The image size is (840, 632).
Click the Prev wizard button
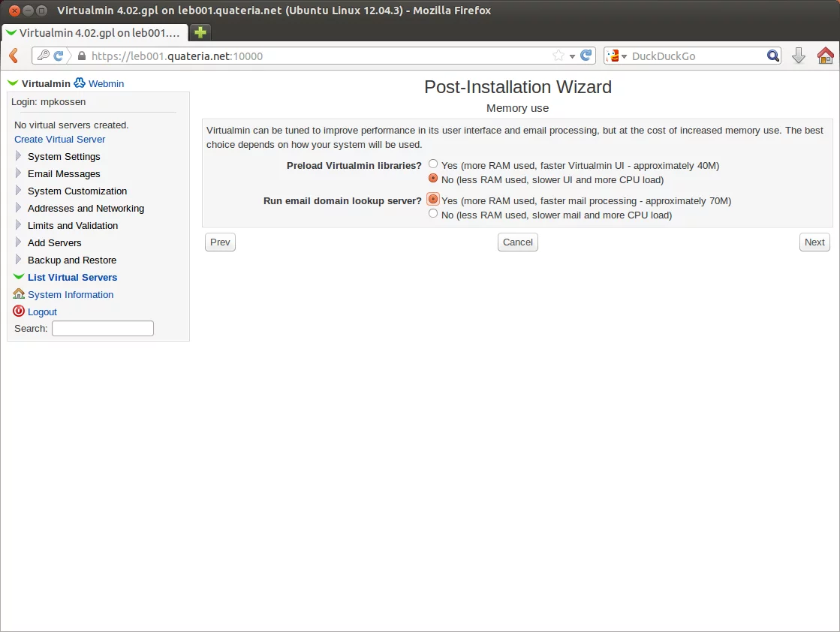click(x=220, y=242)
